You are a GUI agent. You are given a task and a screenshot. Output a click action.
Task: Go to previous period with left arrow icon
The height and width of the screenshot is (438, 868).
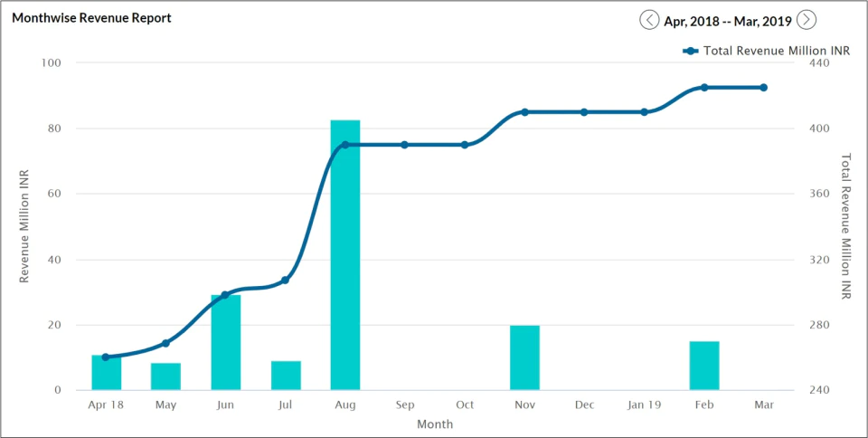coord(649,20)
